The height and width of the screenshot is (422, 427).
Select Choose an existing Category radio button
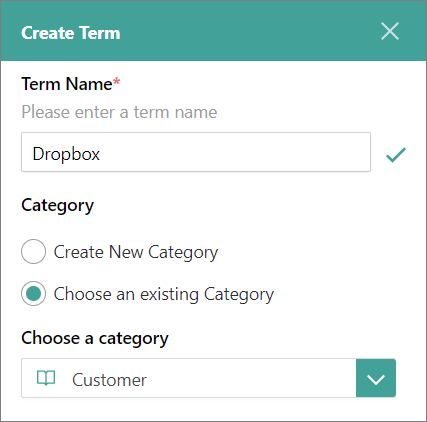(33, 294)
